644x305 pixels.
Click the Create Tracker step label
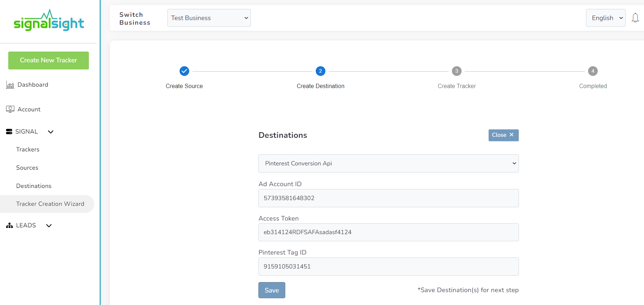(x=457, y=86)
